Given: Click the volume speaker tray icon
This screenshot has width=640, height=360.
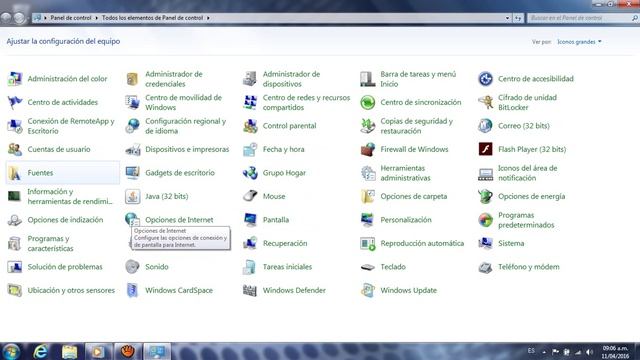Looking at the screenshot, I should (x=589, y=352).
